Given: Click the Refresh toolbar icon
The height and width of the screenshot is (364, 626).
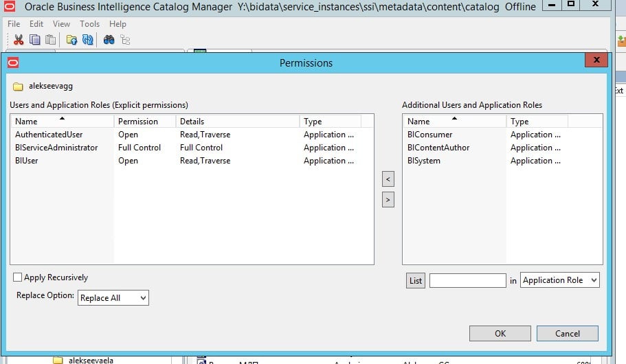Looking at the screenshot, I should pyautogui.click(x=87, y=40).
